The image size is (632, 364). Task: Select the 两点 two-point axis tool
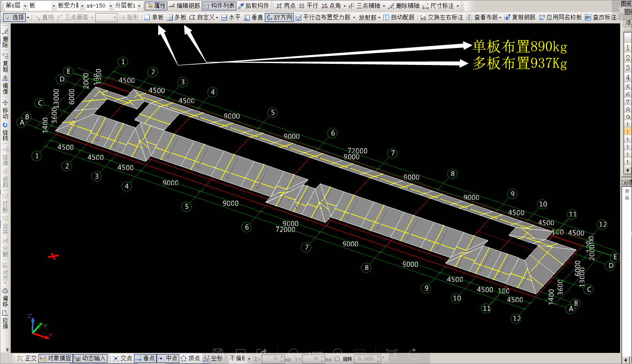point(286,6)
